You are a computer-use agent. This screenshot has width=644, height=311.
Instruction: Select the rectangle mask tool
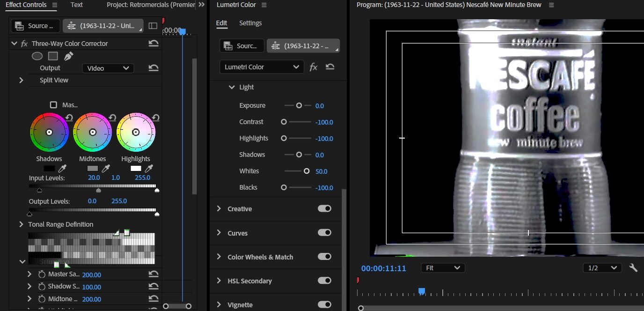53,56
